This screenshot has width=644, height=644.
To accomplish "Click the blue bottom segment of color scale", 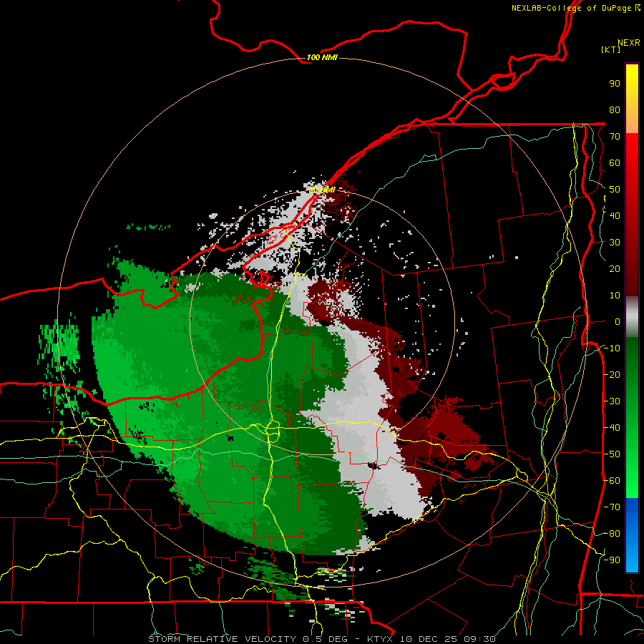I will point(632,535).
